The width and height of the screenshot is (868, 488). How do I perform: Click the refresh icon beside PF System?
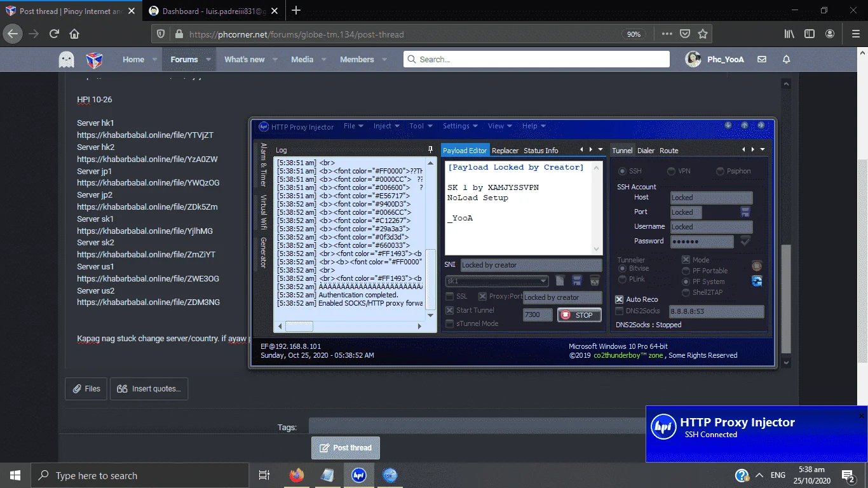tap(757, 281)
